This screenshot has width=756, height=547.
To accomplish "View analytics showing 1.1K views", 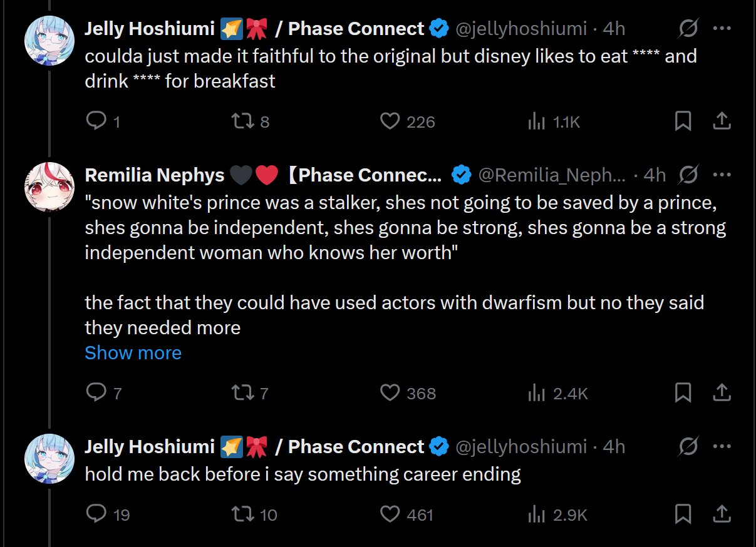I will tap(537, 121).
